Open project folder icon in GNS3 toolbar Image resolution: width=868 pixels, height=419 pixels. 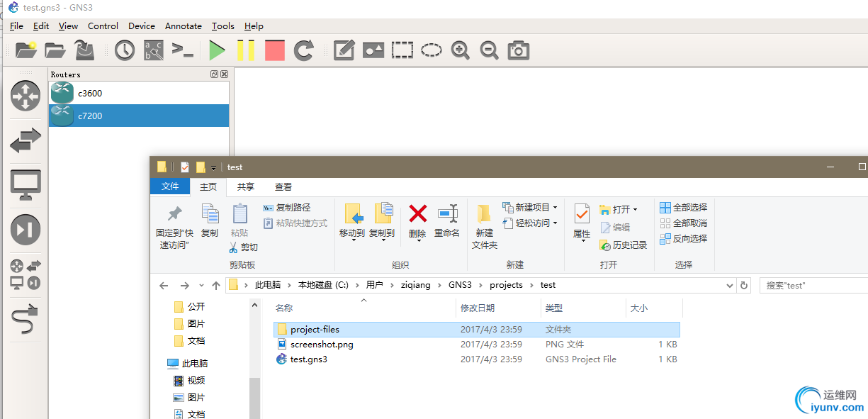55,50
